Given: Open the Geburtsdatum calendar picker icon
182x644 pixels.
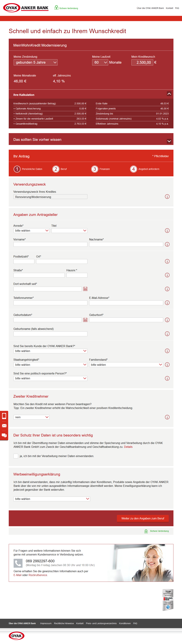Looking at the screenshot, I should click(x=85, y=320).
